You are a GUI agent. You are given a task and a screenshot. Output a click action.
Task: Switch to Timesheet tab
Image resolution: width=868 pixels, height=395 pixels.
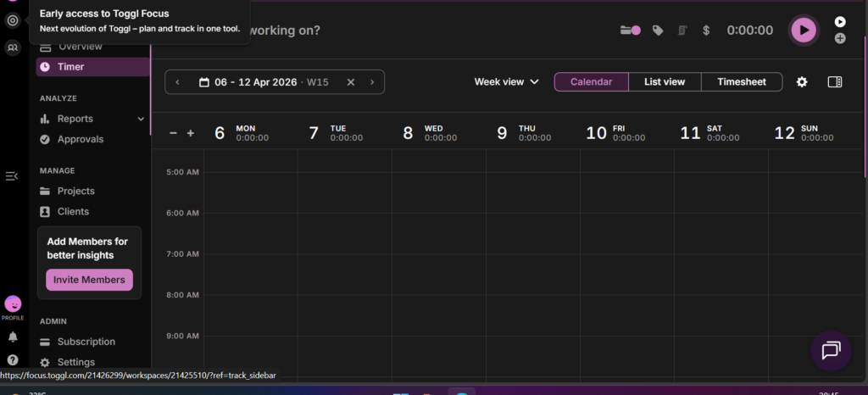pos(742,82)
